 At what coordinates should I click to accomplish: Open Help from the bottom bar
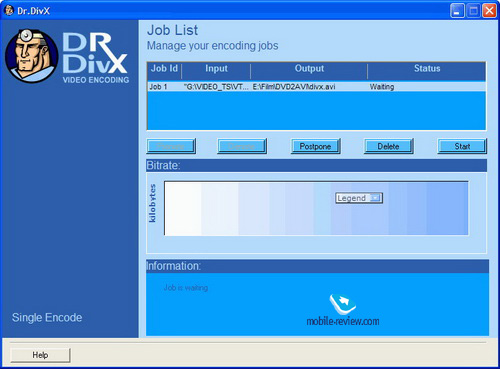[x=40, y=355]
